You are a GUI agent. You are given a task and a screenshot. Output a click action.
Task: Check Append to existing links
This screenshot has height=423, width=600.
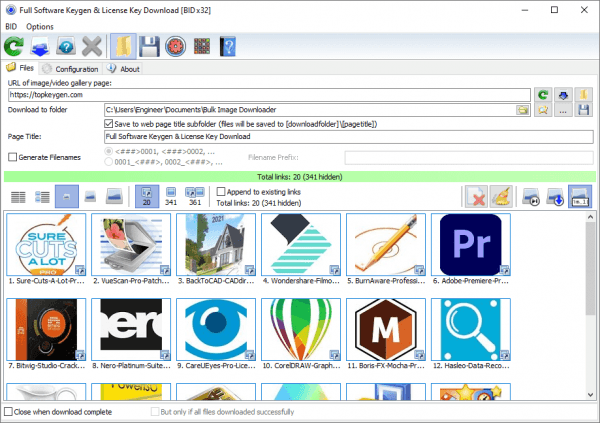pyautogui.click(x=221, y=192)
